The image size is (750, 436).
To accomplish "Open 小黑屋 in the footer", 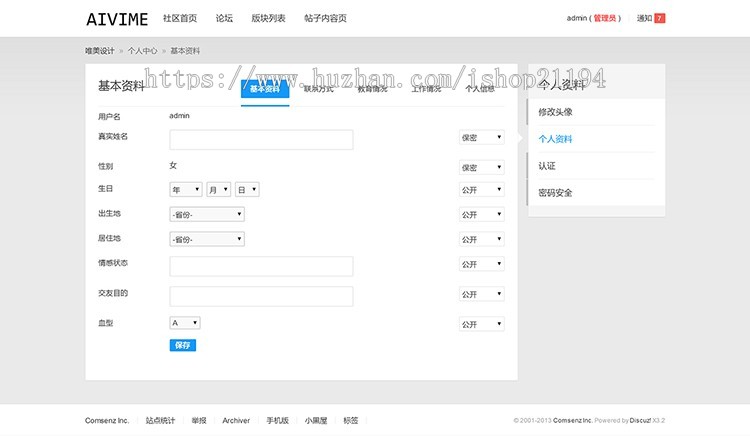I will click(x=316, y=421).
